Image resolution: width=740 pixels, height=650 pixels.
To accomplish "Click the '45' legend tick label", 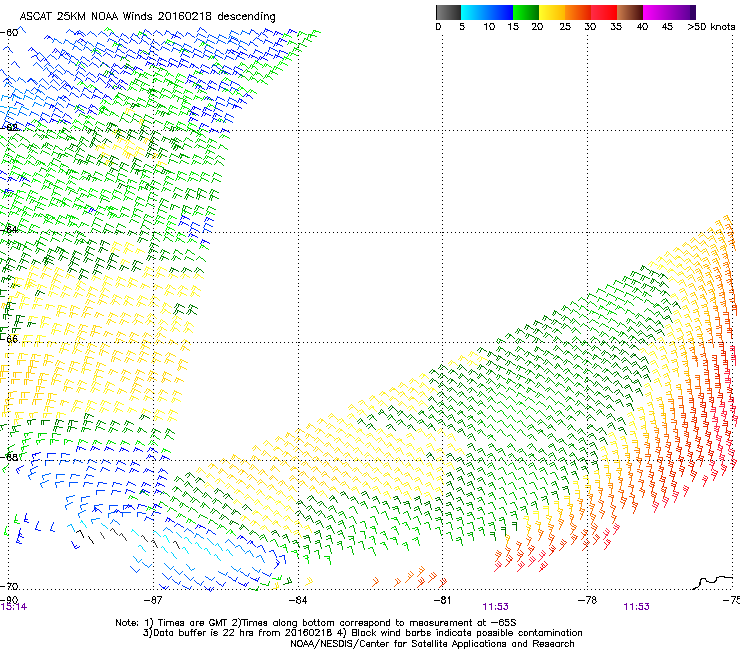I will pyautogui.click(x=667, y=27).
